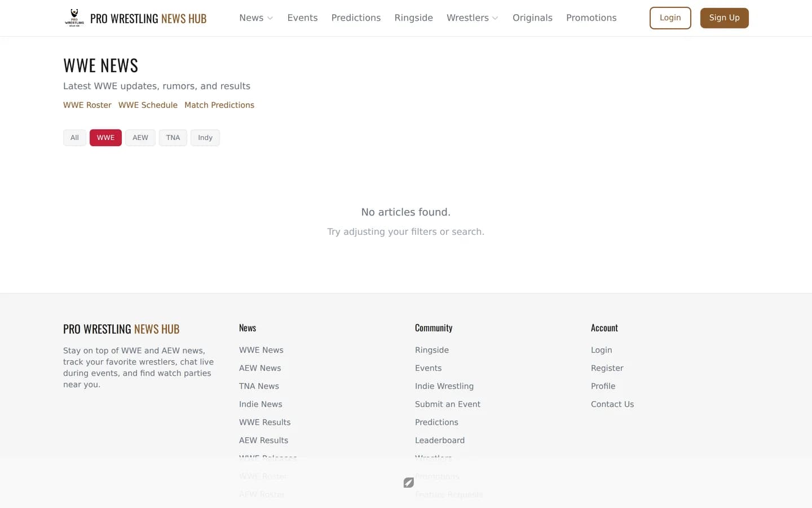Open Profile footer link
Screen dimensions: 812x508
coord(603,386)
